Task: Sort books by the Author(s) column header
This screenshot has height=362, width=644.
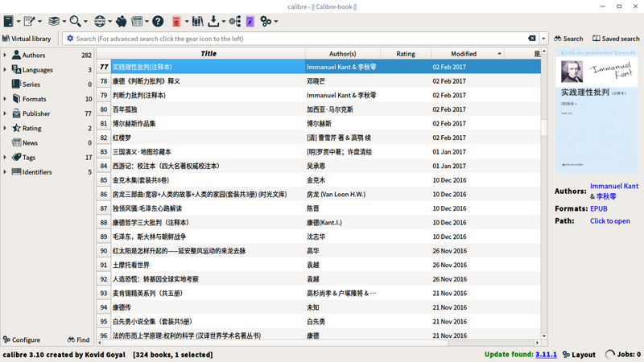Action: coord(342,54)
